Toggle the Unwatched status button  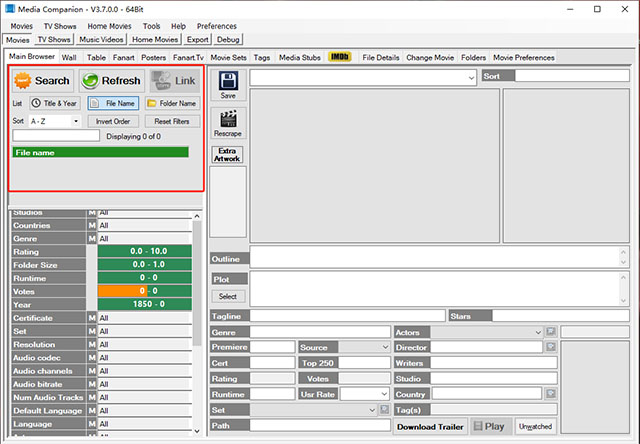[x=534, y=426]
